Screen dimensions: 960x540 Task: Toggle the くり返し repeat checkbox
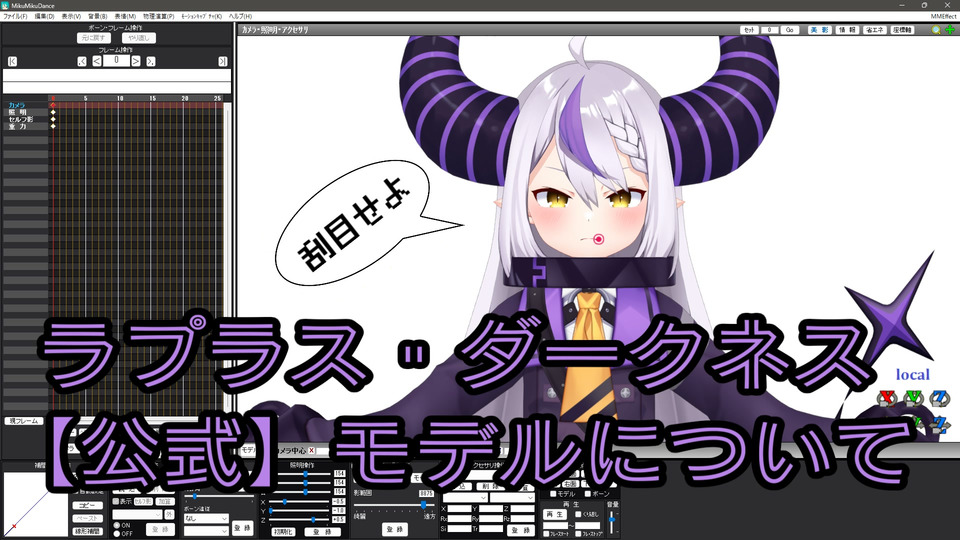coord(578,514)
